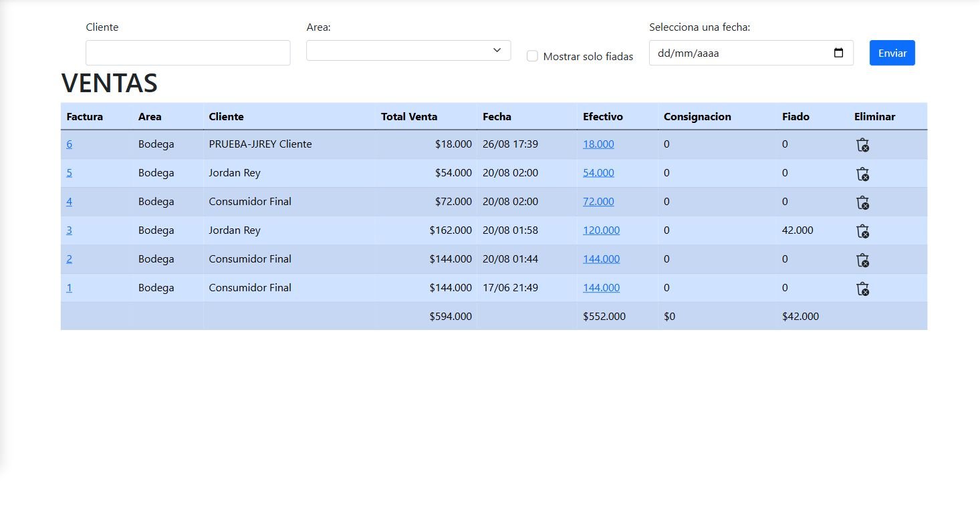Open the 54.000 Efectivo link
The image size is (980, 507).
coord(598,173)
